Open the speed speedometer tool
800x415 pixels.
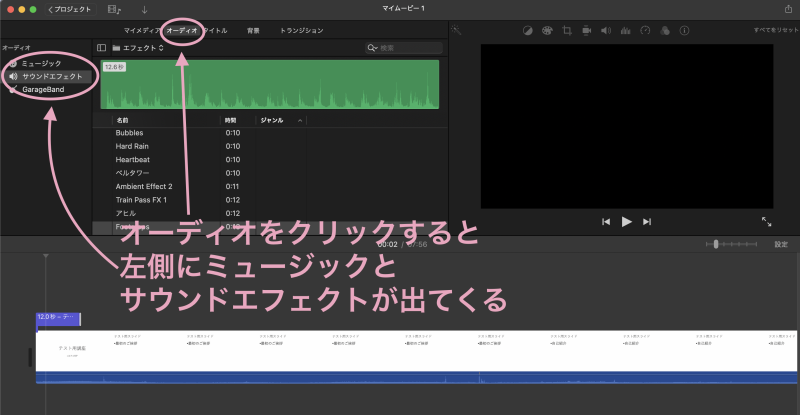[x=645, y=31]
